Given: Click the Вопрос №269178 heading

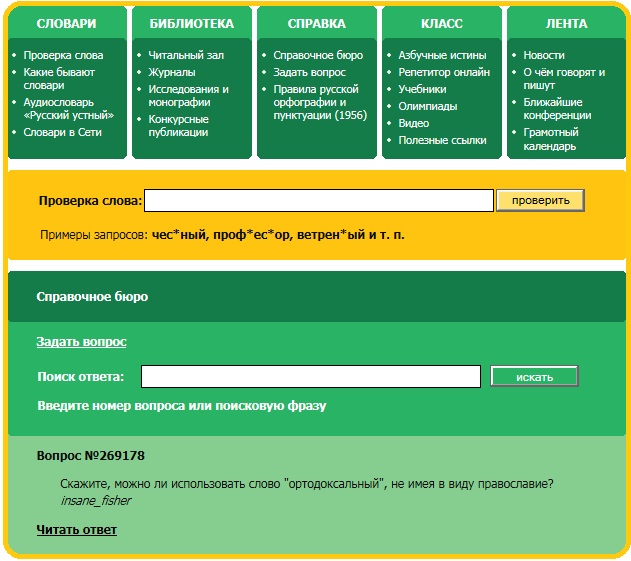Looking at the screenshot, I should coord(91,456).
